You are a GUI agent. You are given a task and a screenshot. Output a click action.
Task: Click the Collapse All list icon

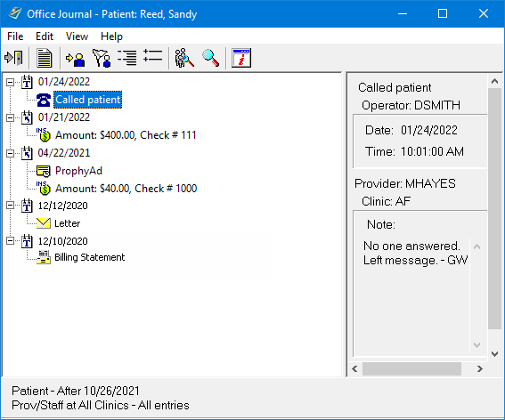(x=126, y=58)
